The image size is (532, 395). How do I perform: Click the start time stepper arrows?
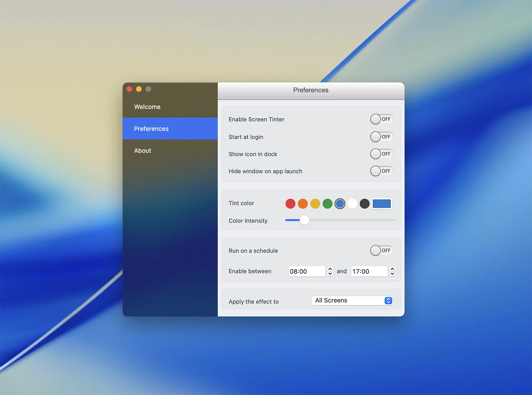330,271
